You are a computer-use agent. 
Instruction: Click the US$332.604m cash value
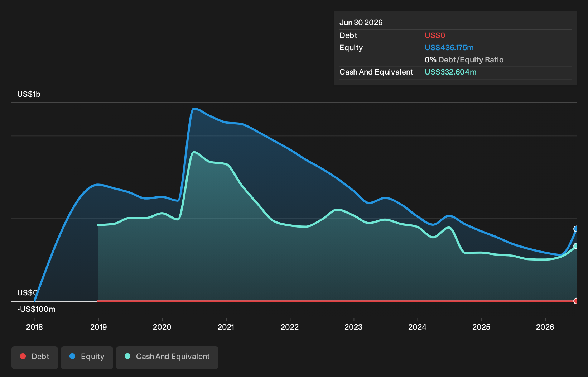(450, 72)
